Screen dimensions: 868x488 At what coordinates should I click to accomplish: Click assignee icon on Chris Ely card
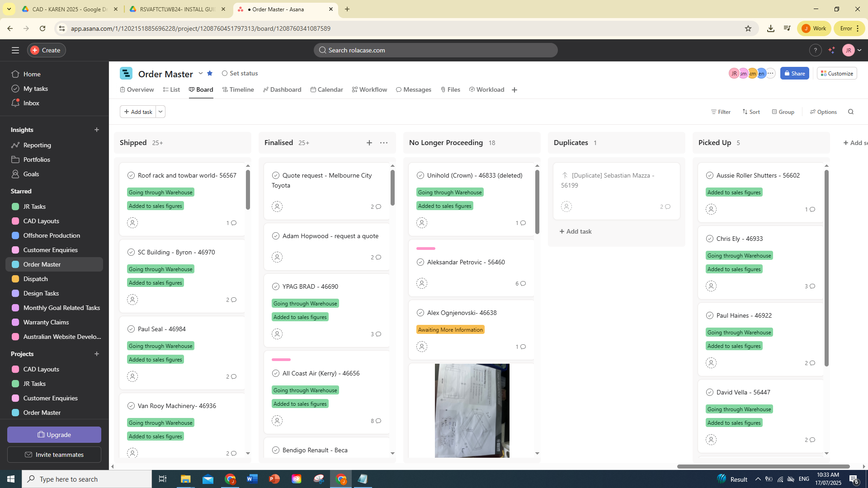(711, 286)
